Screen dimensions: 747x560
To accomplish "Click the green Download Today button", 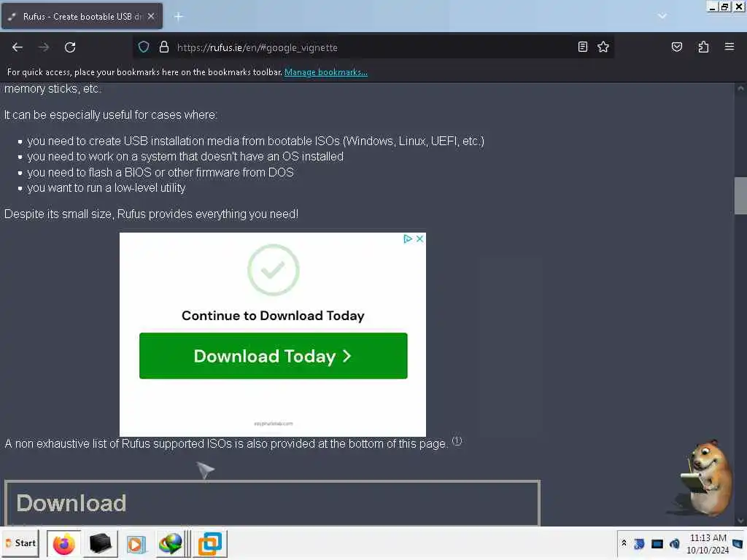I will [273, 356].
